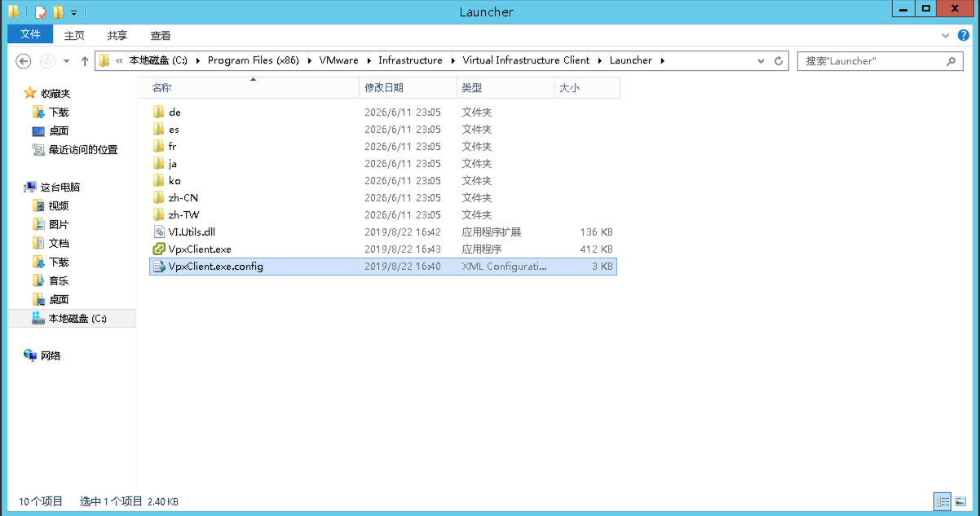Switch to the 主页 ribbon tab
Screen dimensions: 980x516
[74, 35]
